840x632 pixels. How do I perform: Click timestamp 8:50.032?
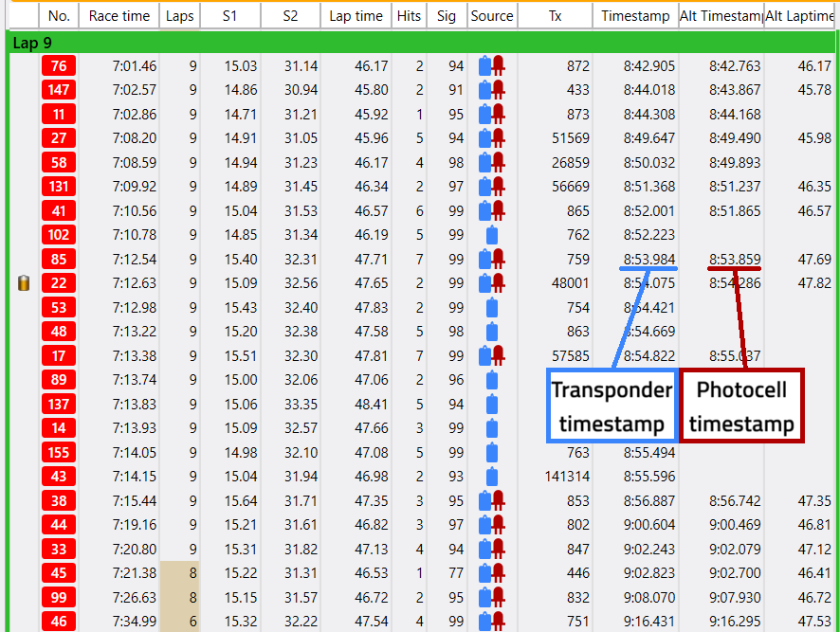(649, 162)
